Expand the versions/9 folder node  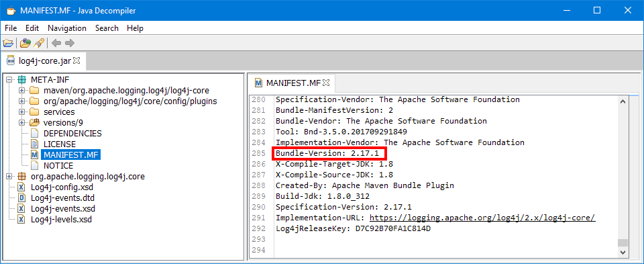(21, 122)
